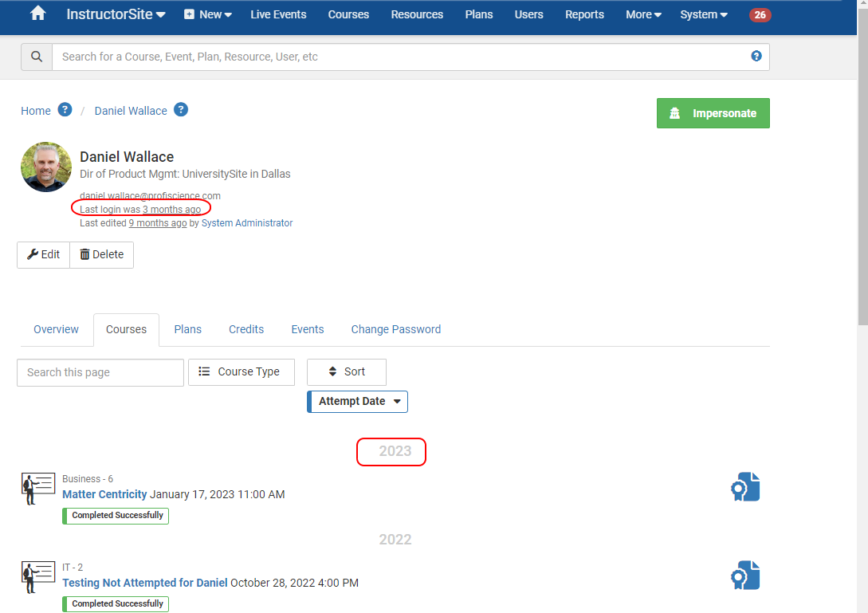The width and height of the screenshot is (868, 613).
Task: Open search help question mark icon
Action: pyautogui.click(x=756, y=56)
